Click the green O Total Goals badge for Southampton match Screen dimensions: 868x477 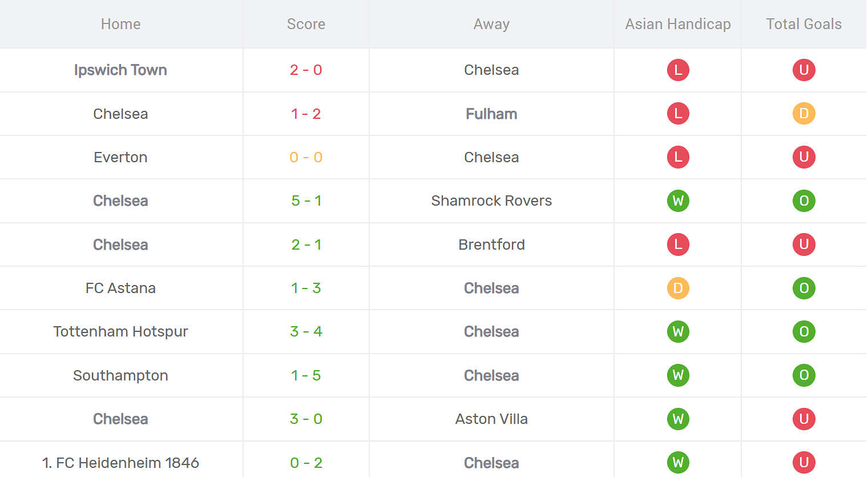(804, 375)
